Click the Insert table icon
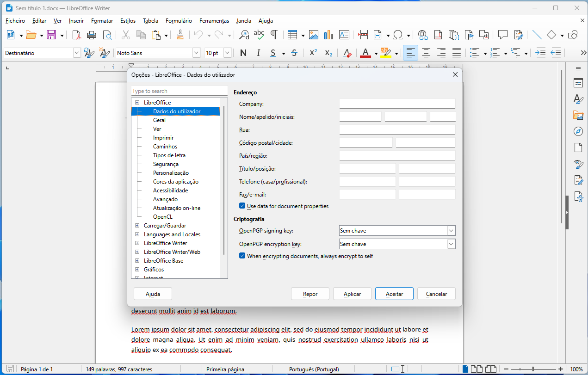Viewport: 588px width, 375px height. tap(292, 35)
